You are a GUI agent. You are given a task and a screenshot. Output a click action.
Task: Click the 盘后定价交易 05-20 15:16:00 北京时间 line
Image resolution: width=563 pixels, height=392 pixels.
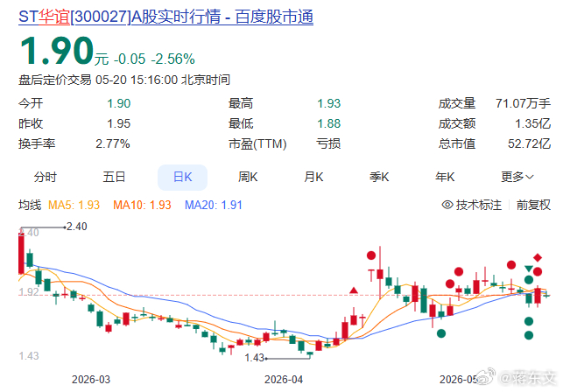pos(124,80)
